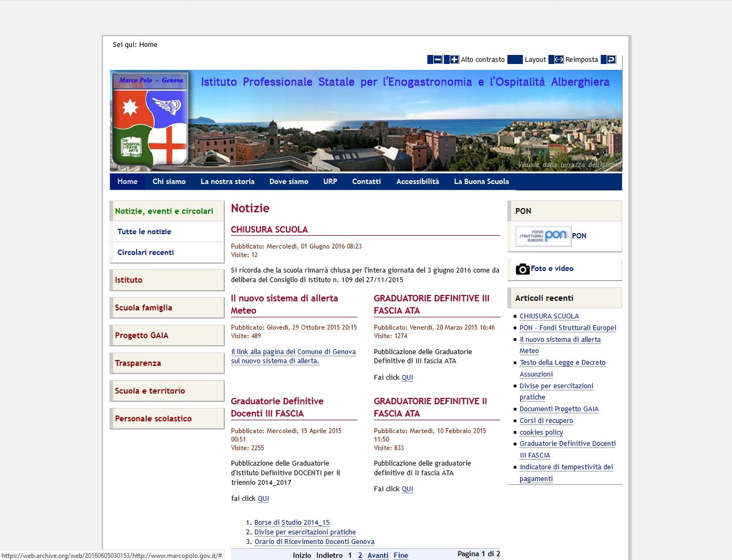Open Documenti Progetto GAIA recent article
Image resolution: width=732 pixels, height=560 pixels.
coord(559,409)
